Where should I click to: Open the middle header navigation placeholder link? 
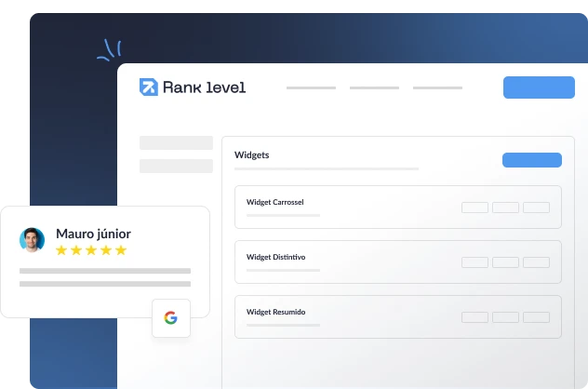[374, 87]
